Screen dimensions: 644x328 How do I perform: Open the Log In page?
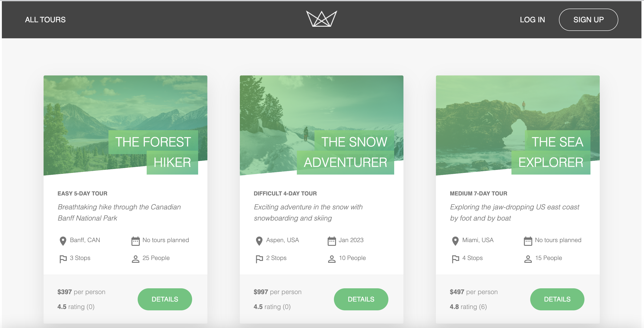click(532, 19)
